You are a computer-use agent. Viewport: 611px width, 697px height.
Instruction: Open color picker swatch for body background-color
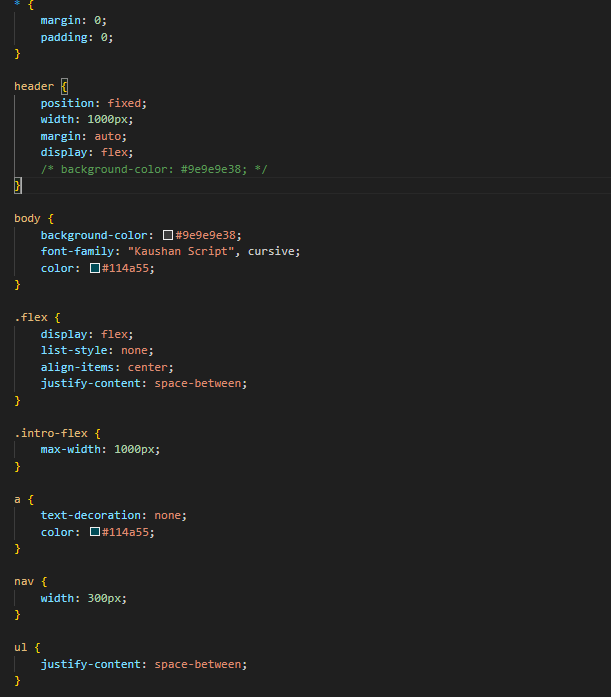(168, 235)
